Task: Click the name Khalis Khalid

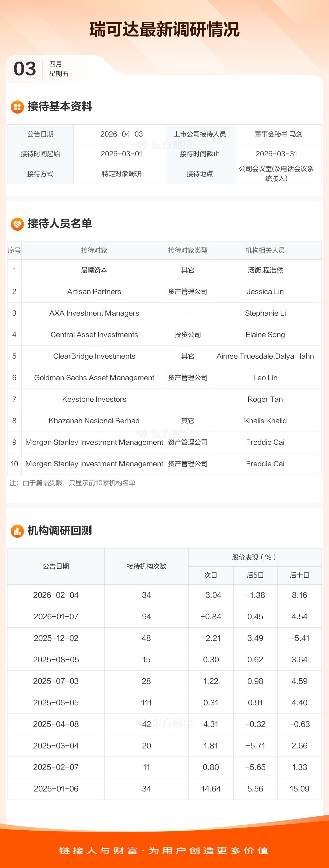Action: pos(265,421)
